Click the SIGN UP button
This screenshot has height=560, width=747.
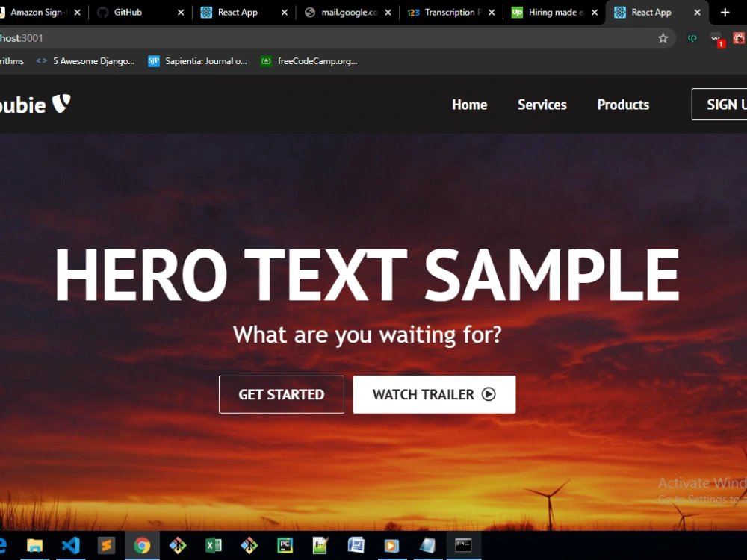click(x=719, y=105)
